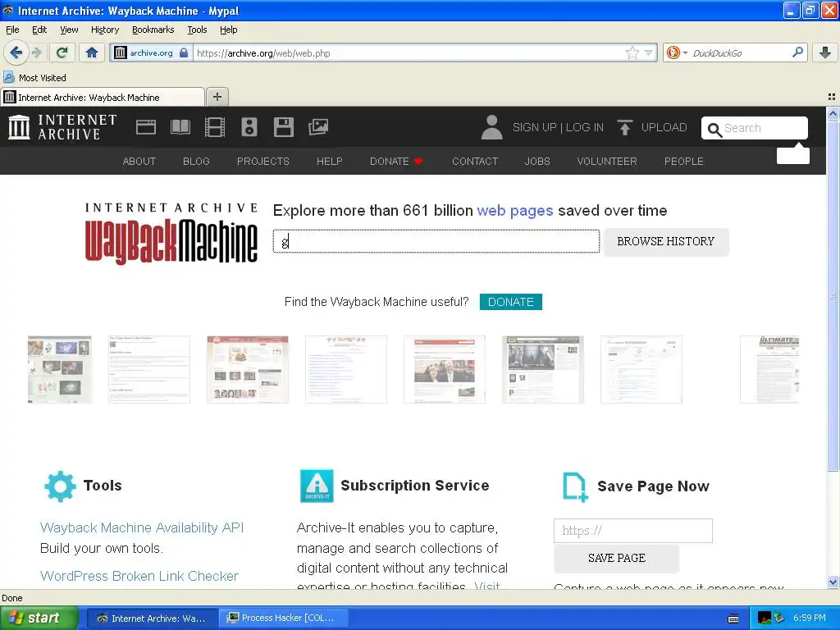Image resolution: width=840 pixels, height=630 pixels.
Task: Open the BLOG navigation link
Action: (196, 162)
